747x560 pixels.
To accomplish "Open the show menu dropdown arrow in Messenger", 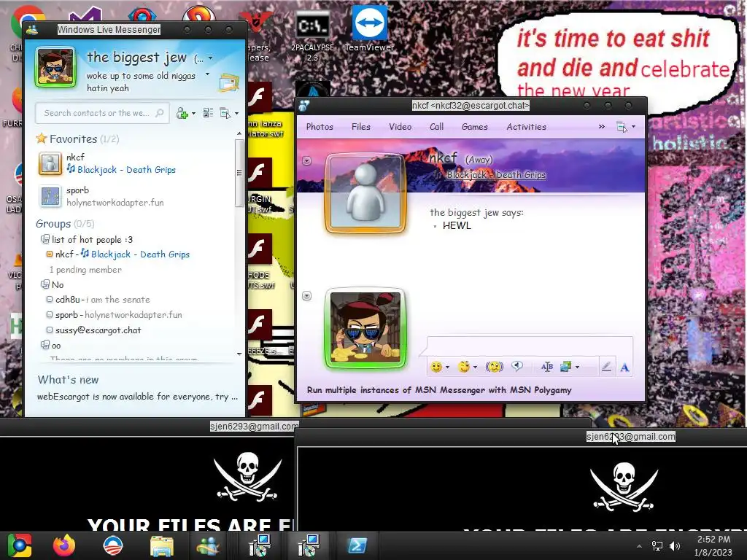I will click(236, 113).
